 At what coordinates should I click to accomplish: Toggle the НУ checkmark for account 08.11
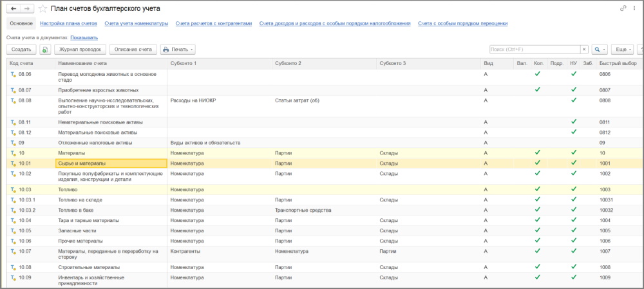tap(573, 122)
